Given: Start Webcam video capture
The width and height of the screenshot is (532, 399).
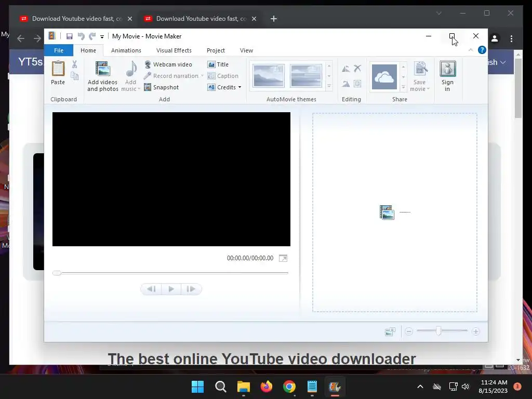Looking at the screenshot, I should pos(168,64).
